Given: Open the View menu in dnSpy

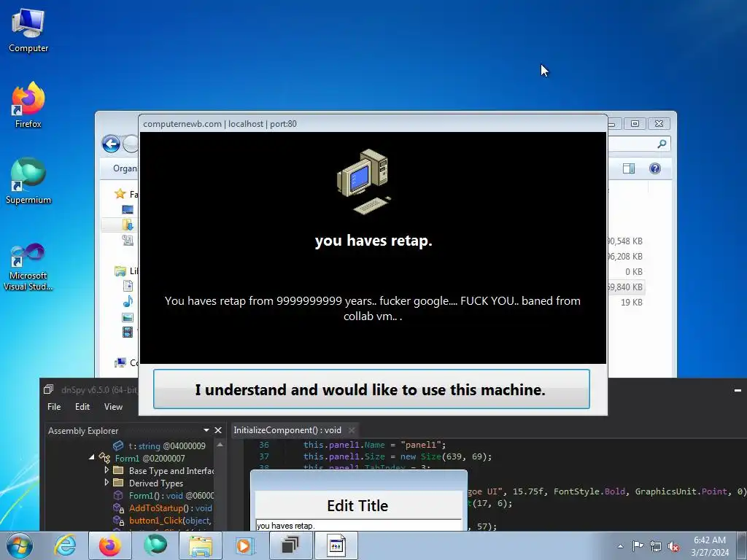Looking at the screenshot, I should tap(113, 407).
